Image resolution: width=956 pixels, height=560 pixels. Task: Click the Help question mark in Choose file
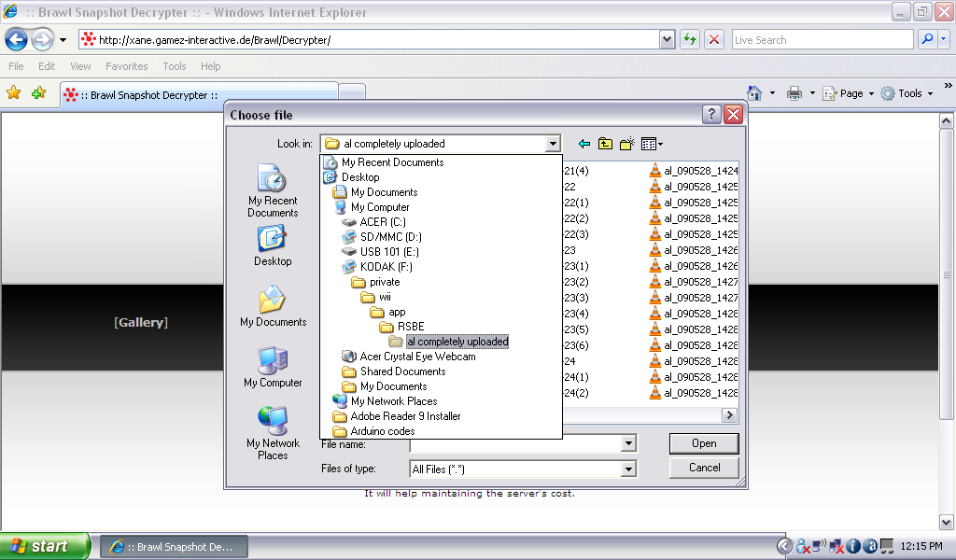click(x=710, y=115)
